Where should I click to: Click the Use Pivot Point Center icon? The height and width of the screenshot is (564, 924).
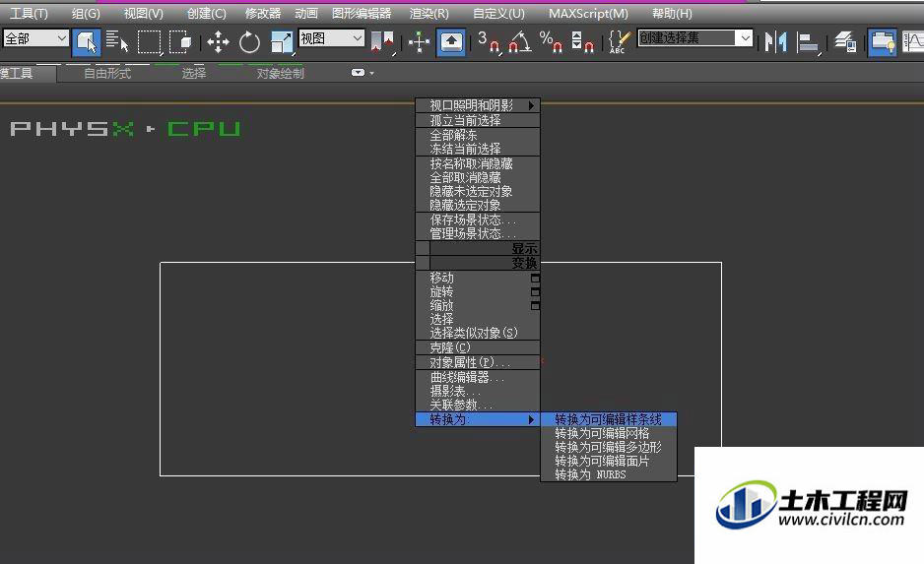click(382, 41)
